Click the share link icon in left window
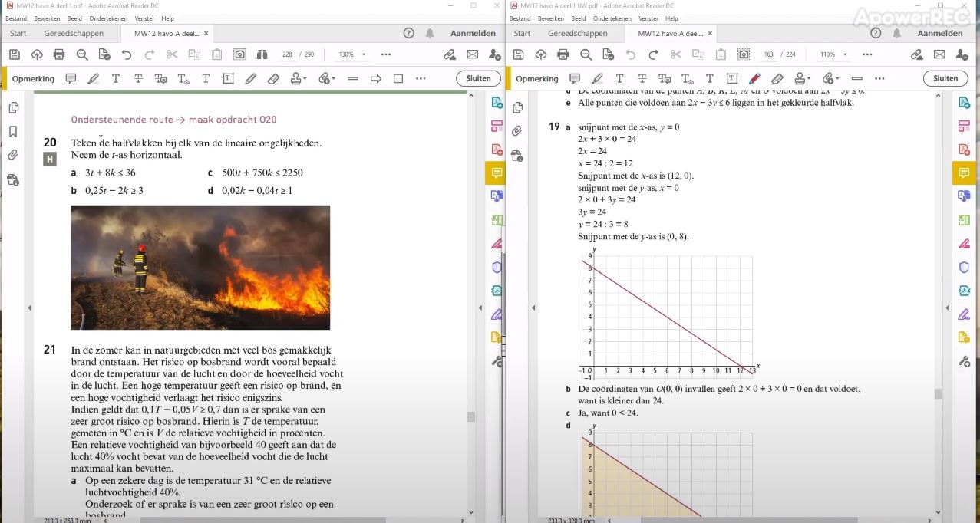 point(450,54)
